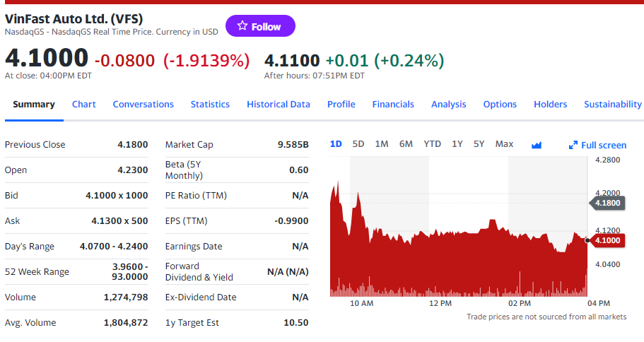Go to the Conversations tab
644x342 pixels.
[x=143, y=104]
